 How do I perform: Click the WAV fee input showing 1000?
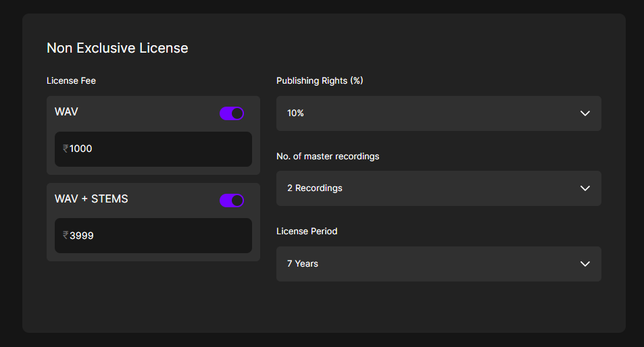click(153, 149)
